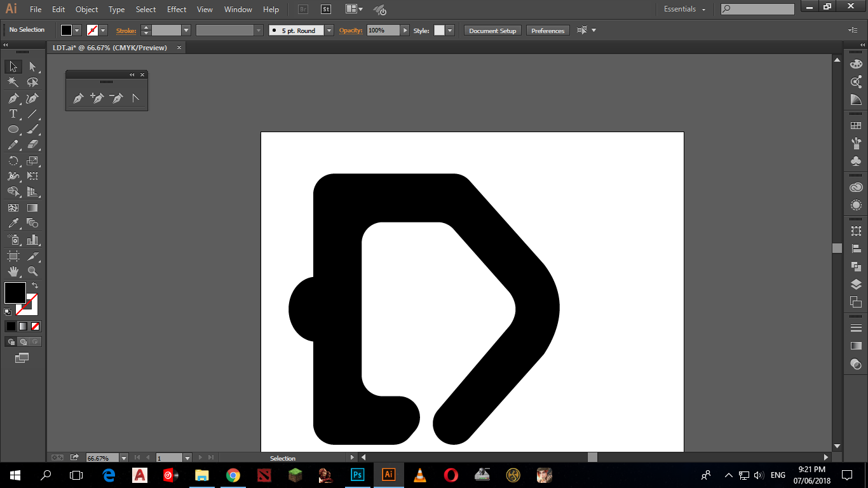Screen dimensions: 868x488
Task: Open the Layers panel icon
Action: point(856,284)
